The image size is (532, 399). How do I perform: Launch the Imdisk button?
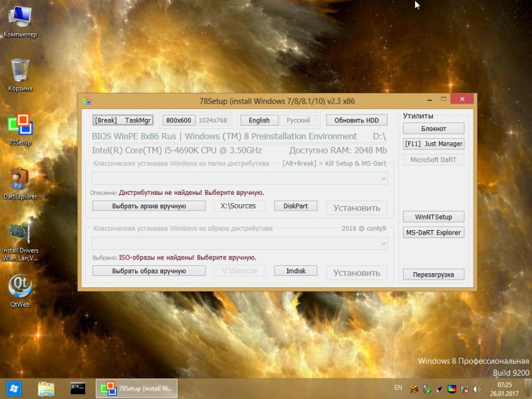(295, 271)
